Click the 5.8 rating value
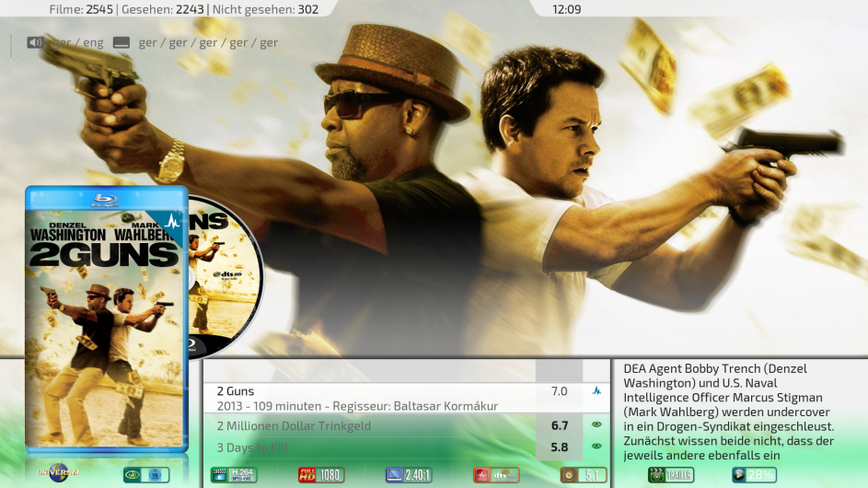Screen dimensions: 868x488 pyautogui.click(x=559, y=447)
